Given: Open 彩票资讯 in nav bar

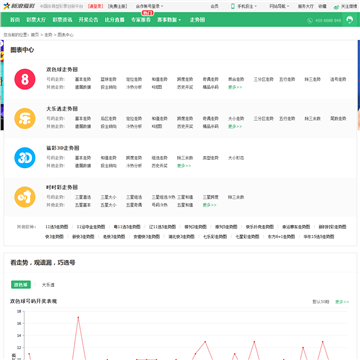Looking at the screenshot, I should (x=62, y=20).
